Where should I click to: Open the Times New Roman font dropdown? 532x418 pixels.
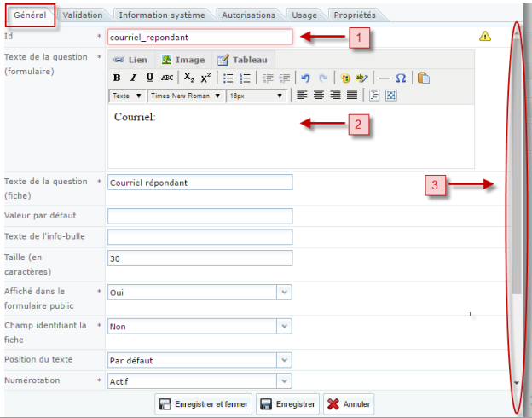(x=186, y=96)
